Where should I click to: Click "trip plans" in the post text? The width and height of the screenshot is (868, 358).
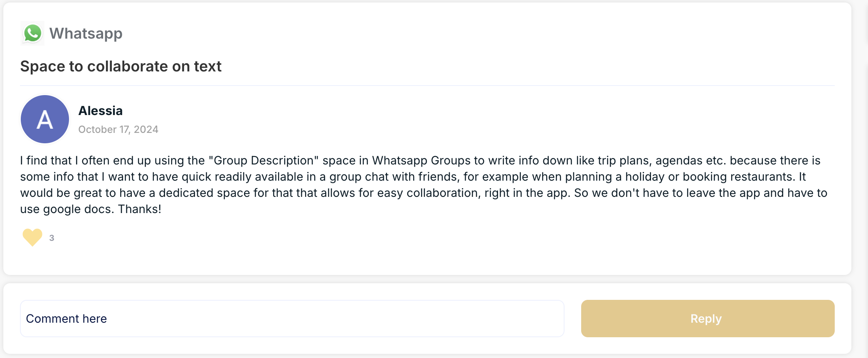pos(625,160)
